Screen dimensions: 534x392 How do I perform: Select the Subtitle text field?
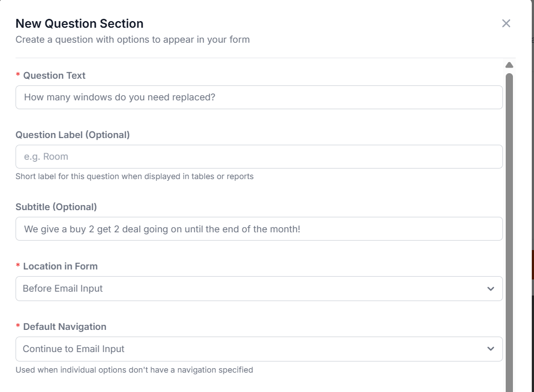(259, 228)
